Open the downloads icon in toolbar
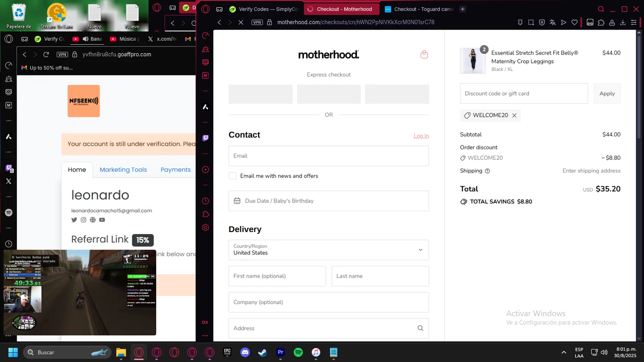Screen dimensions: 644x362 [623, 22]
